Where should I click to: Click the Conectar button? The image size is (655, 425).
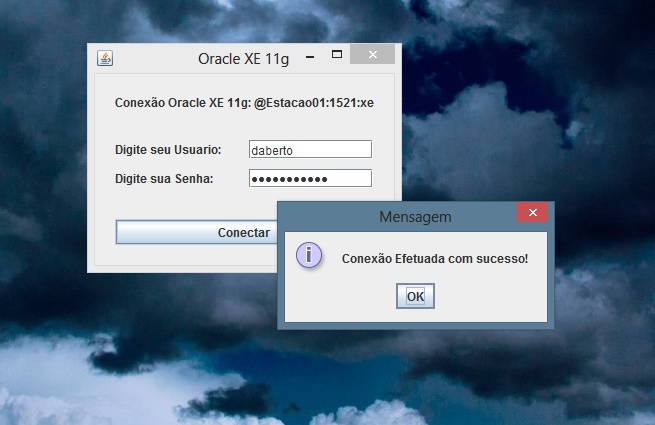click(x=196, y=232)
